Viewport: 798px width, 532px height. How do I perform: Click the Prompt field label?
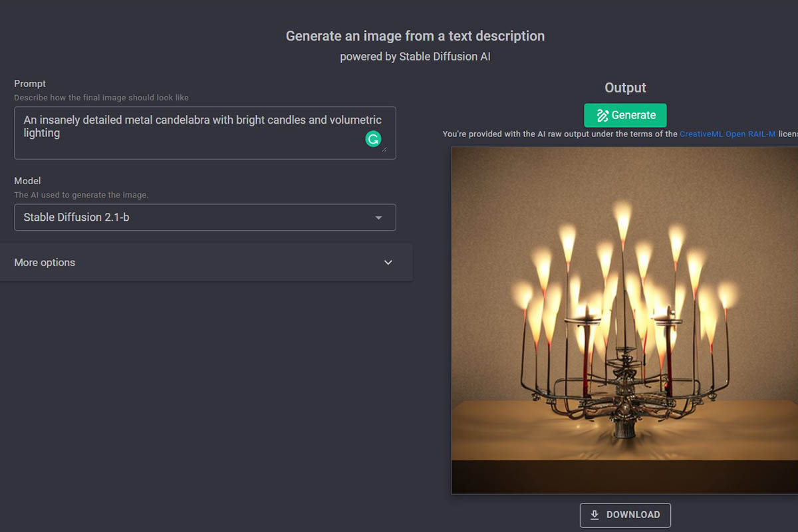30,84
